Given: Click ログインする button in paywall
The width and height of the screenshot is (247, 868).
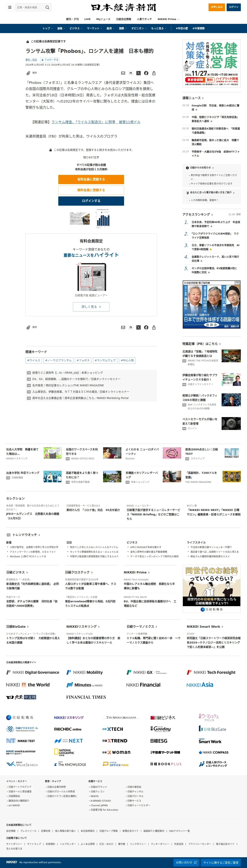Looking at the screenshot, I should click(x=91, y=201).
